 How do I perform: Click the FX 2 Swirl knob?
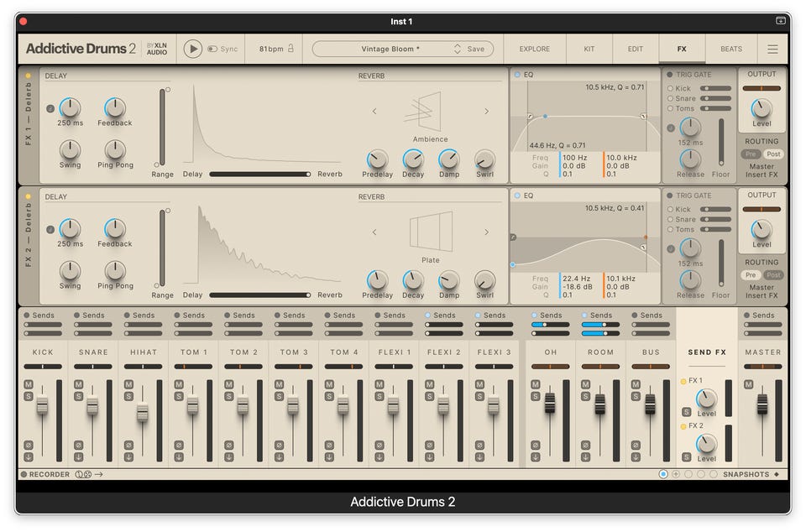(484, 281)
